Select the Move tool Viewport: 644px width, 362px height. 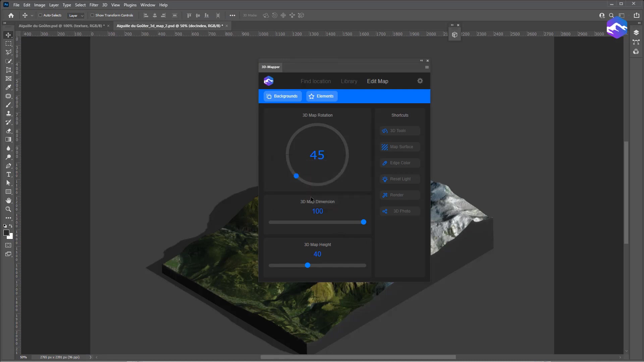click(8, 35)
